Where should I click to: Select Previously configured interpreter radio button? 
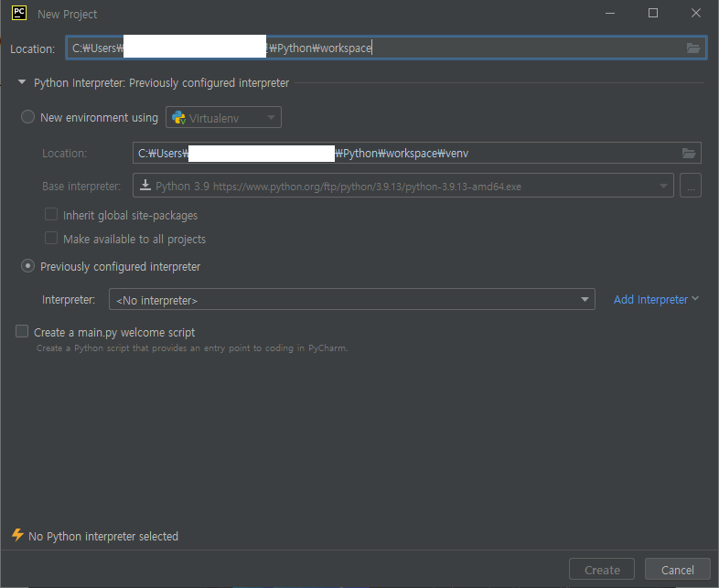[28, 266]
